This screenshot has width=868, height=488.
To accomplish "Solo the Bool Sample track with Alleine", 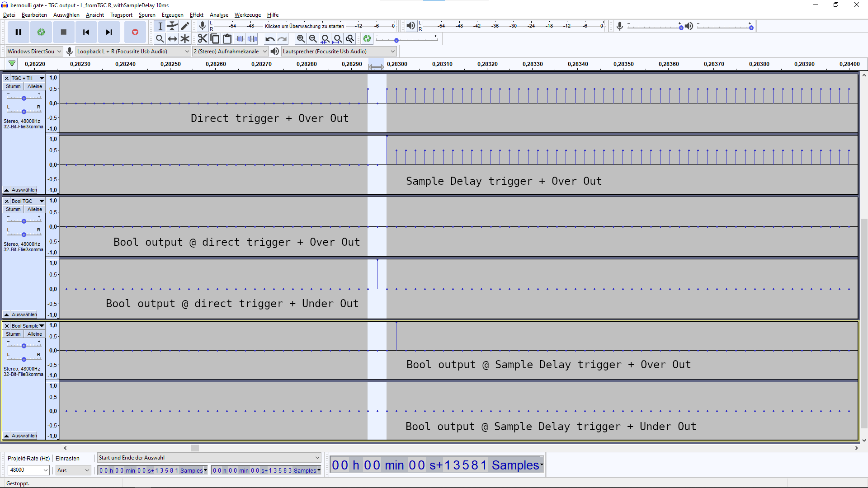I will coord(34,334).
